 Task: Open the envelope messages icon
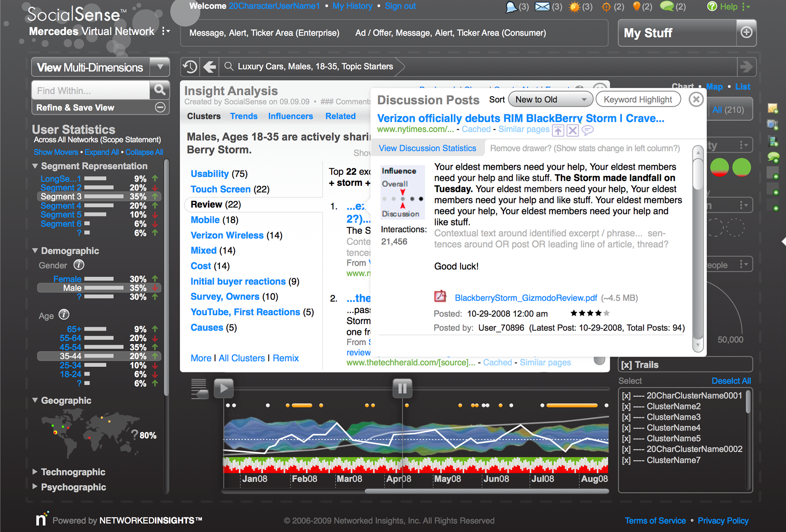coord(542,7)
